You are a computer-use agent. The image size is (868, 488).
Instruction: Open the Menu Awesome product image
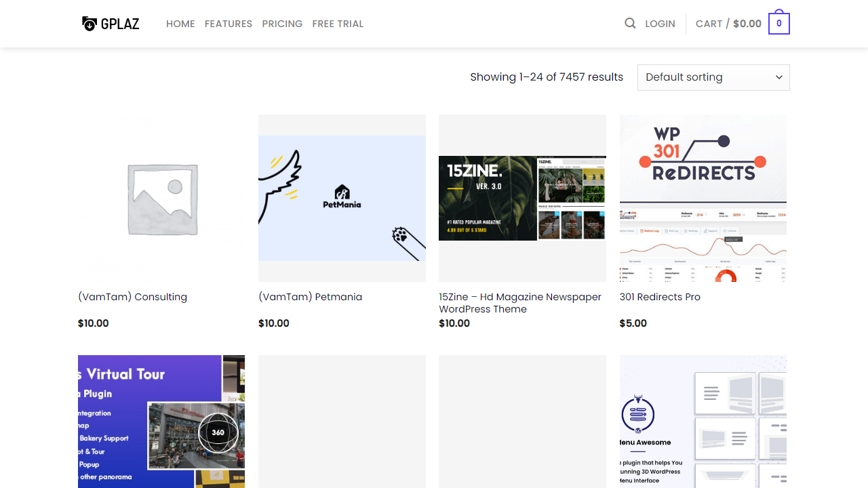(x=703, y=422)
